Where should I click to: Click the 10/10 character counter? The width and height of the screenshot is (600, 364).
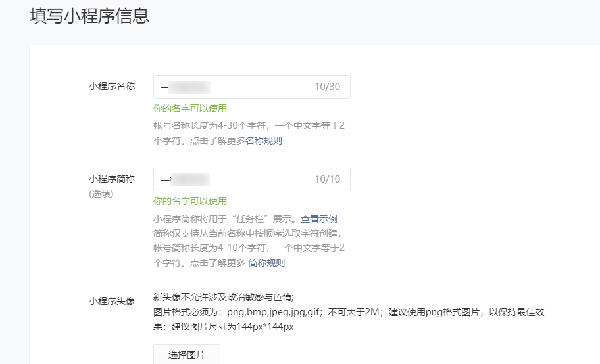pos(327,179)
